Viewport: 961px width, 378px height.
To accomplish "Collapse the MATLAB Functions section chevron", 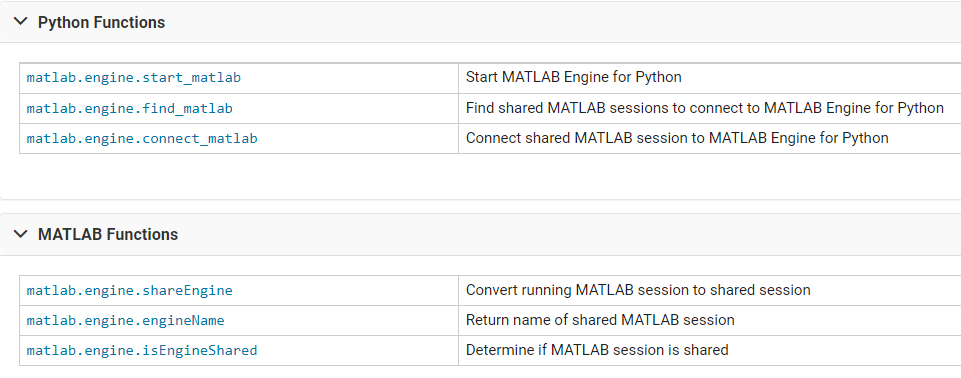I will pyautogui.click(x=21, y=234).
